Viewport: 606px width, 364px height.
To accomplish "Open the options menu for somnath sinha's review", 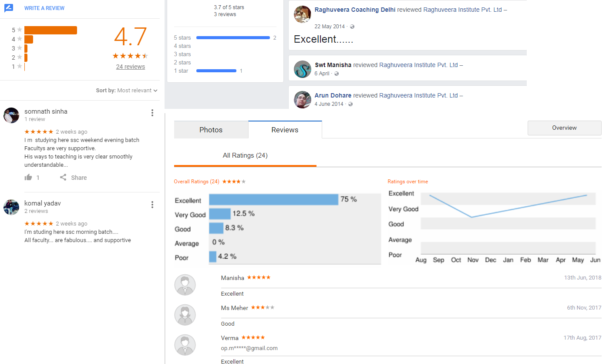I will [x=152, y=113].
